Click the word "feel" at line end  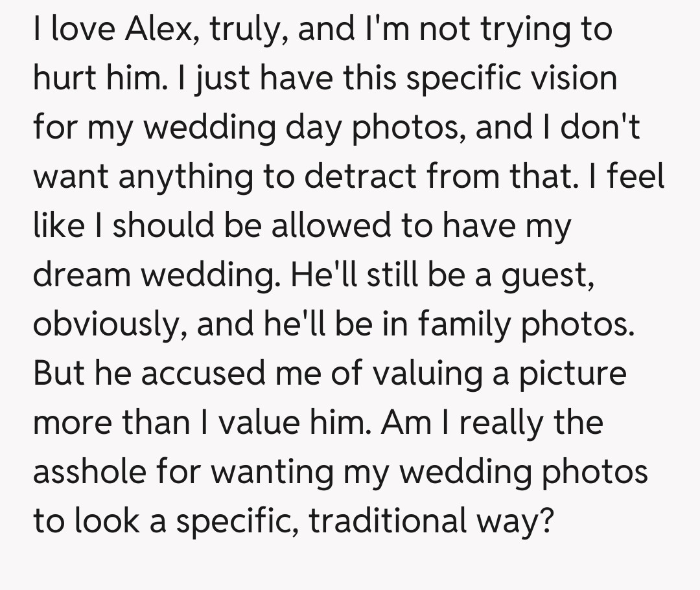point(637,177)
